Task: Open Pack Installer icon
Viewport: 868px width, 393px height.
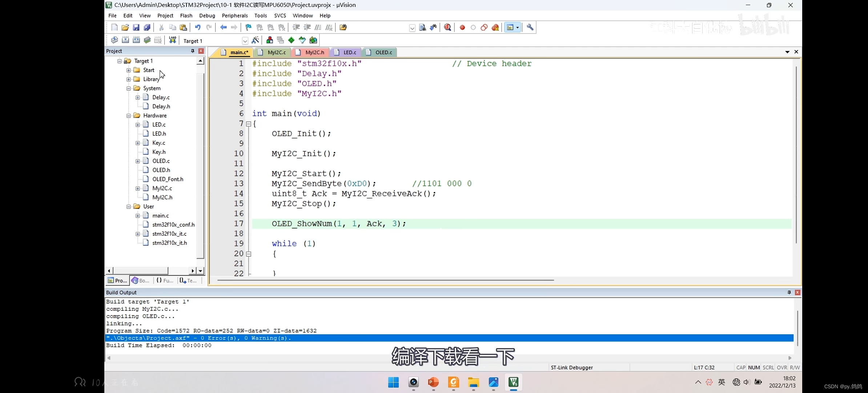Action: click(x=313, y=40)
